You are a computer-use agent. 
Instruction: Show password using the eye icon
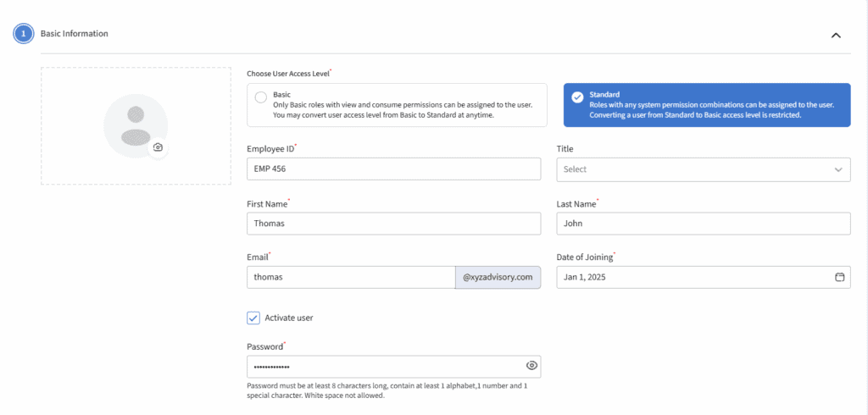coord(531,366)
